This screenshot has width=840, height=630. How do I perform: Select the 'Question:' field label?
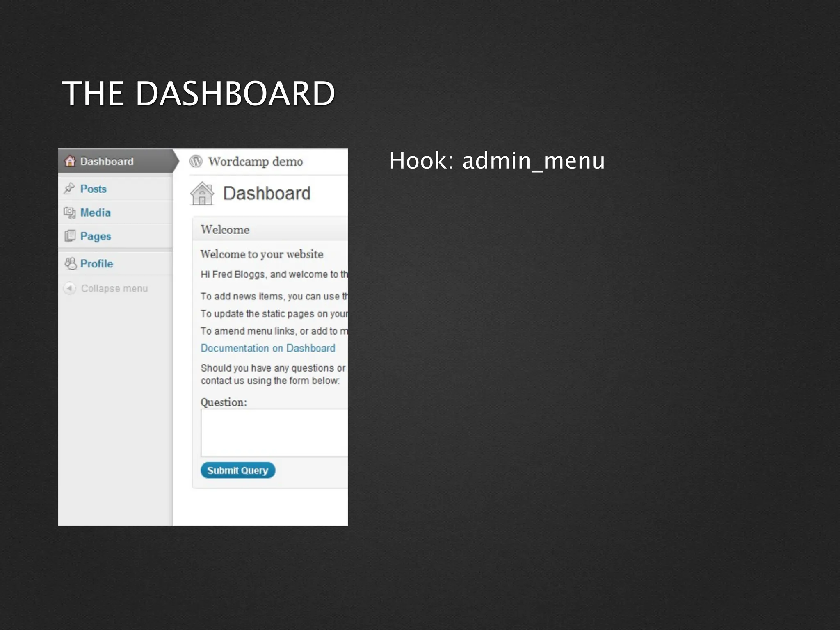click(224, 402)
